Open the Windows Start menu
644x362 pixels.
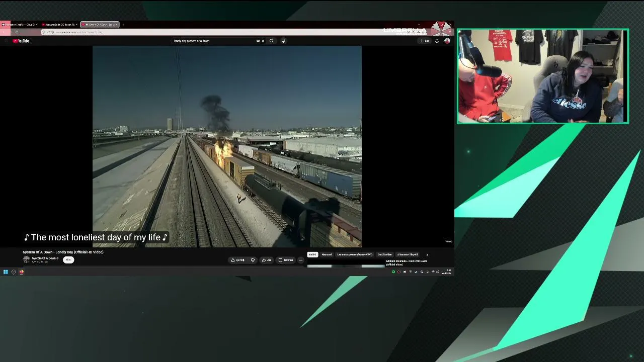[x=6, y=272]
